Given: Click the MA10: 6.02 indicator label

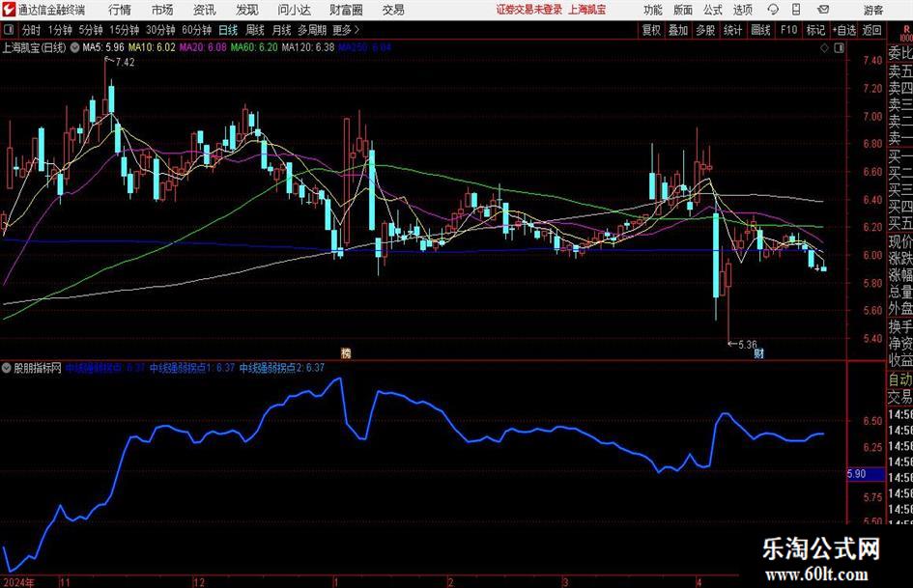Looking at the screenshot, I should (x=152, y=47).
